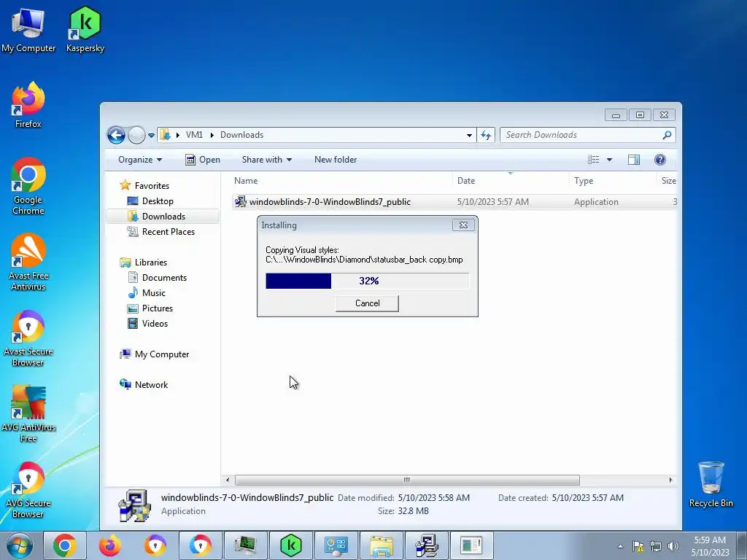Sort by Type column header

coord(613,181)
